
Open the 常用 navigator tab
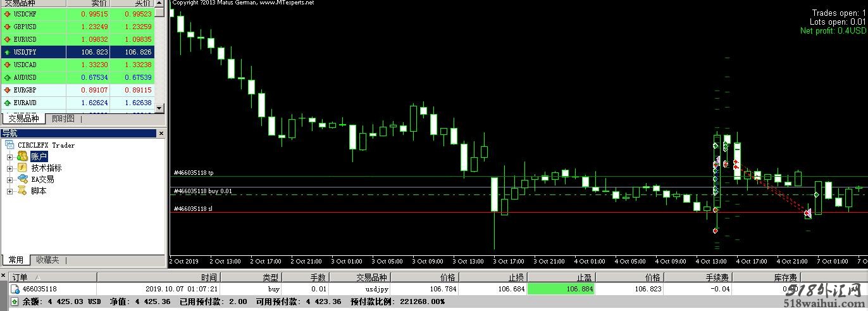16,260
